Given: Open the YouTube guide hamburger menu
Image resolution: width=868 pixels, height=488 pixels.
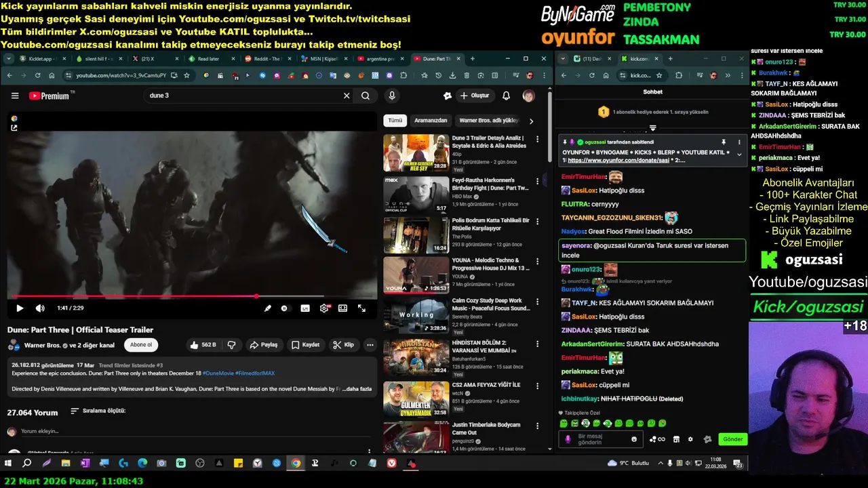Looking at the screenshot, I should [x=15, y=96].
